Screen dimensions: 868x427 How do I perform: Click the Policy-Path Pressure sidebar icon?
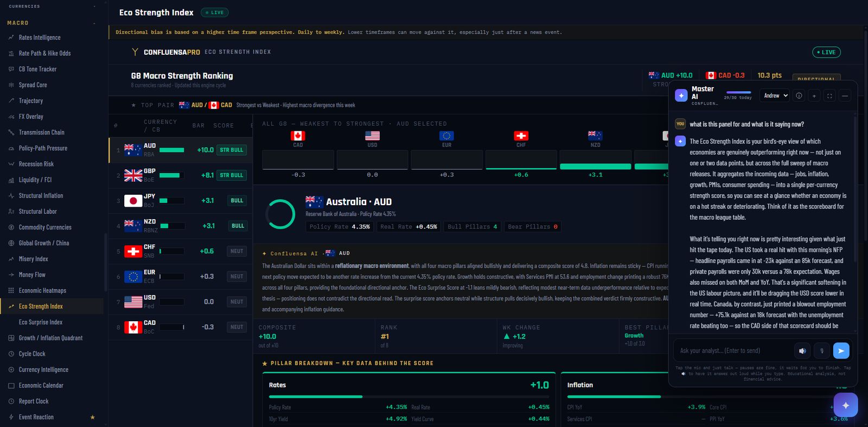[x=11, y=148]
